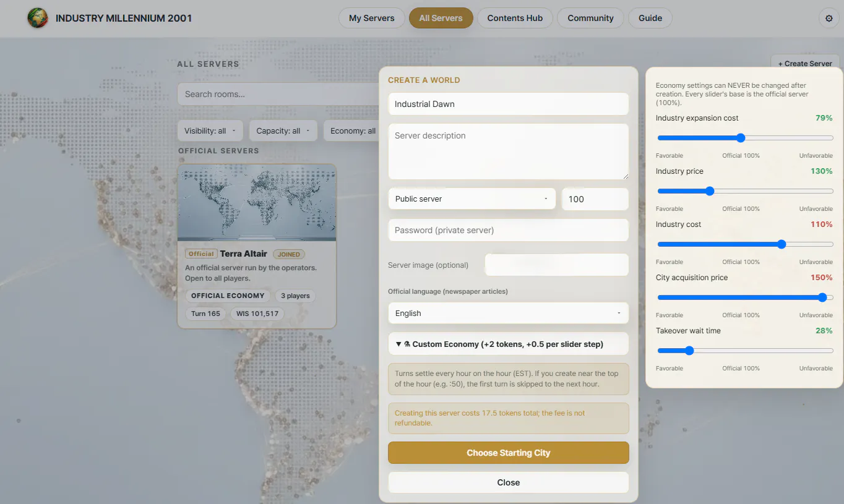Open the My Servers tab
844x504 pixels.
tap(371, 18)
